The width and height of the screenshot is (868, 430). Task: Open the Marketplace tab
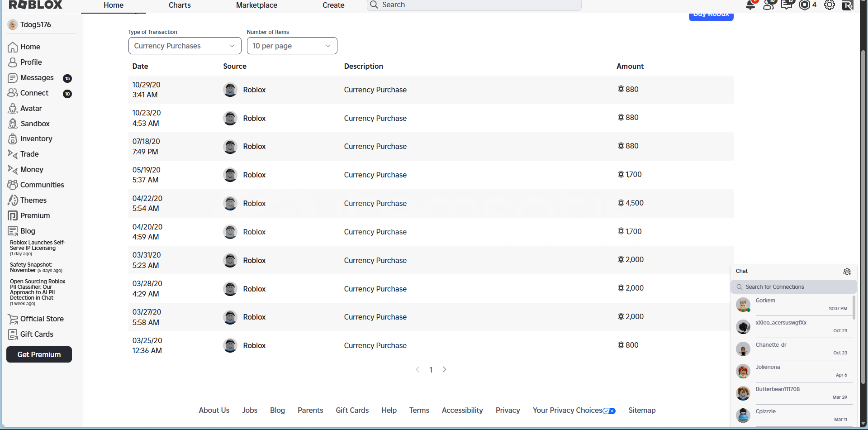(256, 5)
